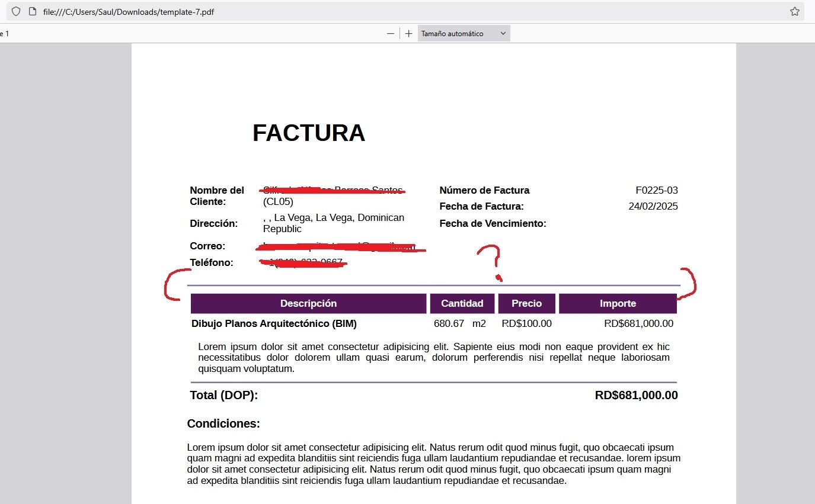This screenshot has width=815, height=504.
Task: Click the Condiciones heading
Action: 223,424
